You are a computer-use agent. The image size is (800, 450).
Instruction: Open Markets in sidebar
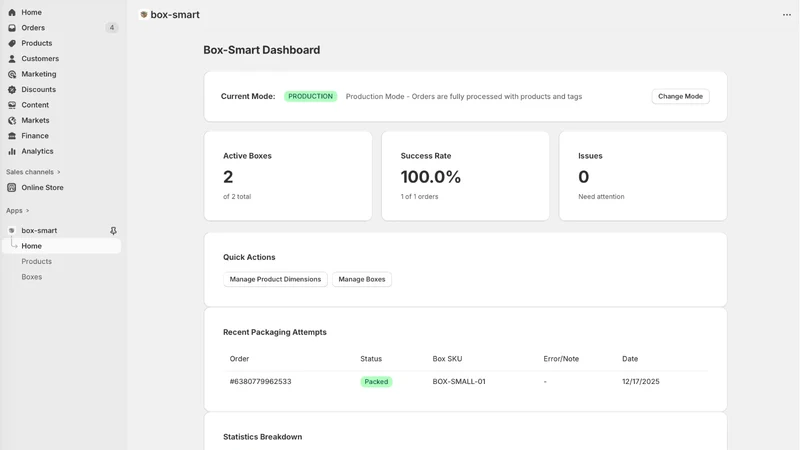pyautogui.click(x=35, y=120)
